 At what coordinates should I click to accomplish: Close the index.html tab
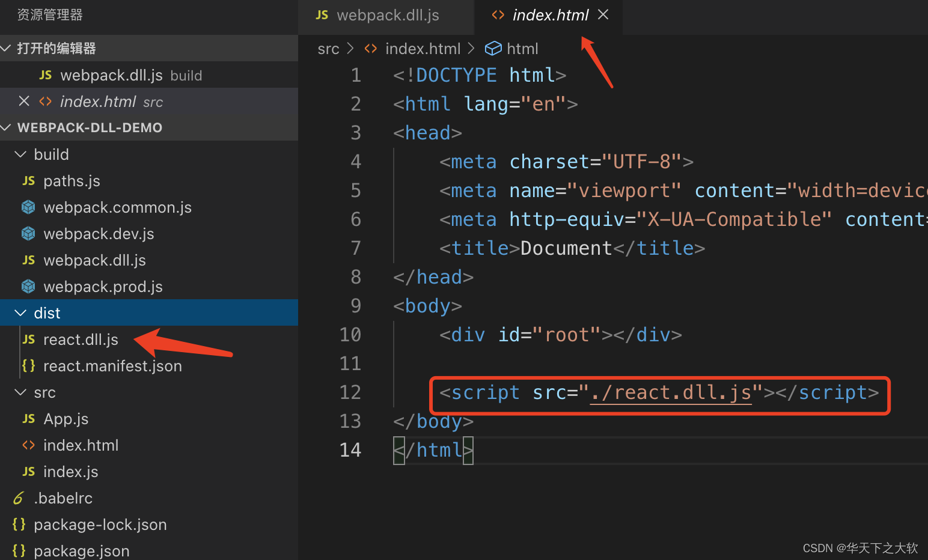[603, 15]
